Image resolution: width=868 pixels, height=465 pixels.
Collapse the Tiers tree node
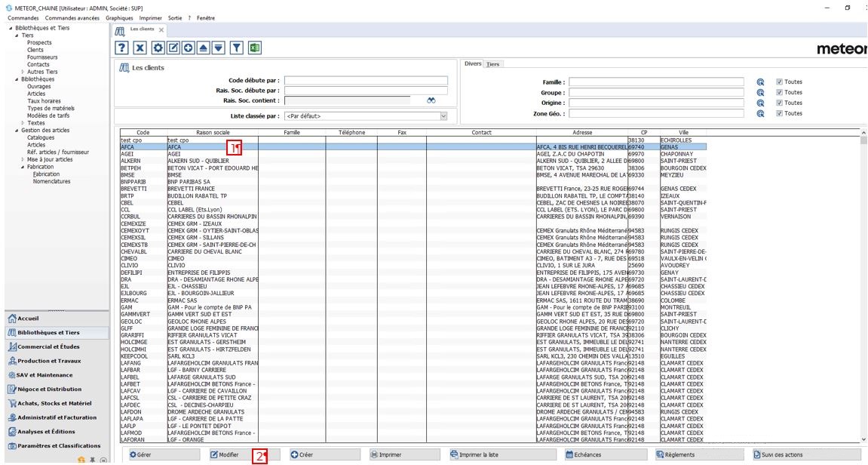pos(17,35)
